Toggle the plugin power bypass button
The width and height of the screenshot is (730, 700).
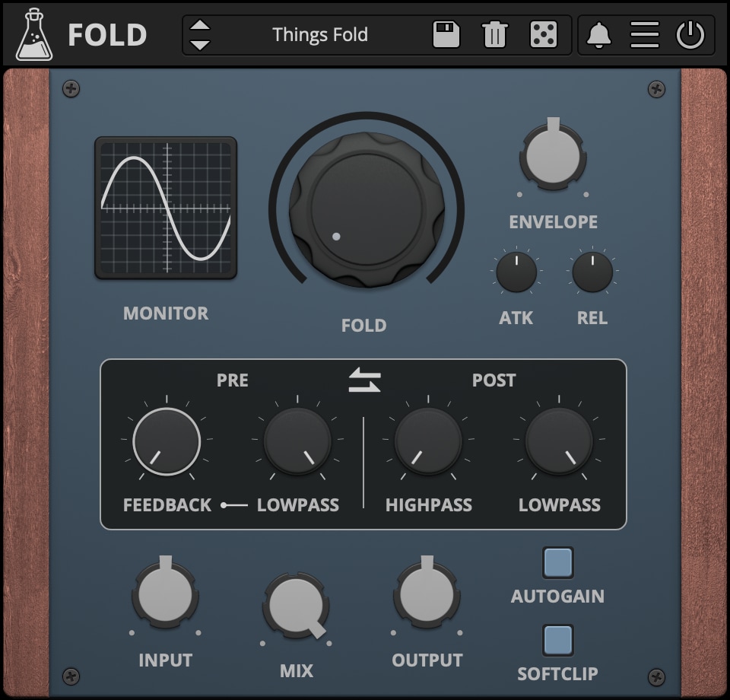click(x=689, y=34)
